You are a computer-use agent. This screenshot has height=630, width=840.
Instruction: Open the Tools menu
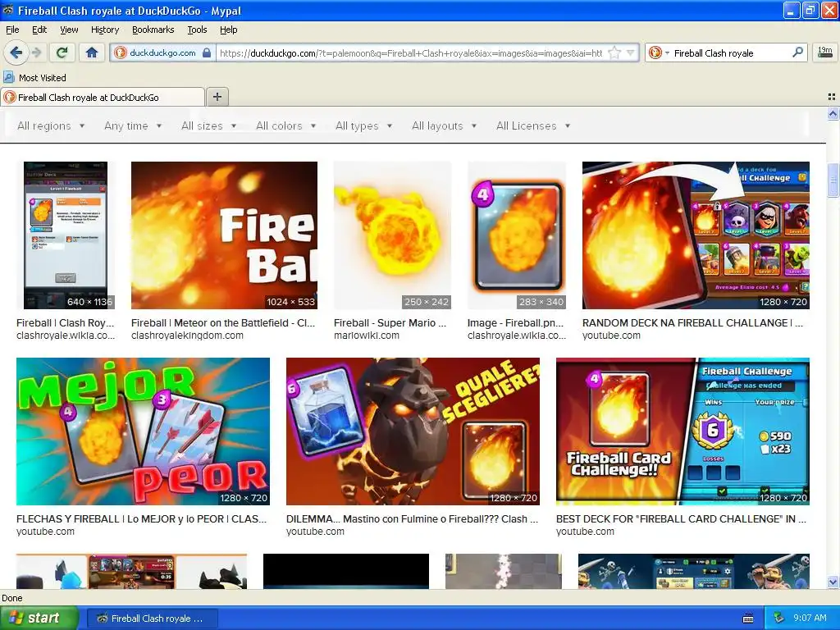tap(197, 30)
